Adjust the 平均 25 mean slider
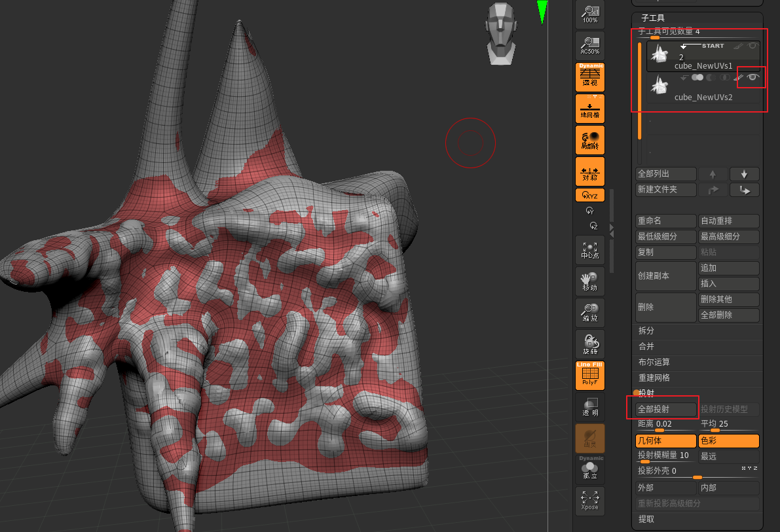Viewport: 780px width, 532px height. tap(729, 425)
